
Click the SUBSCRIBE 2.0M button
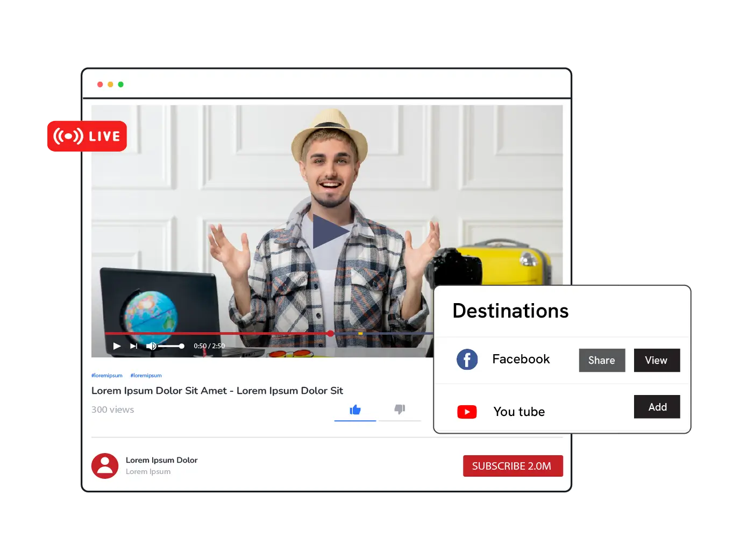[x=513, y=466]
